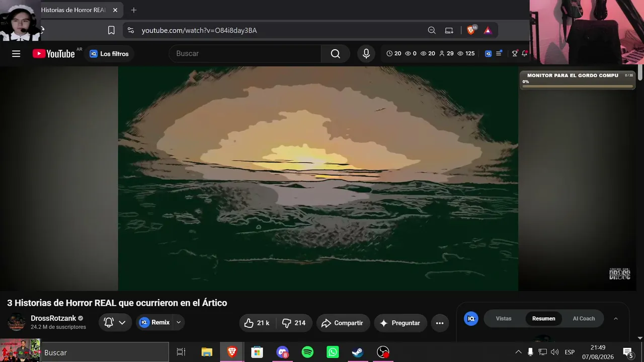Bookmark this page in the address bar
Screen dimensions: 644x362
click(112, 30)
